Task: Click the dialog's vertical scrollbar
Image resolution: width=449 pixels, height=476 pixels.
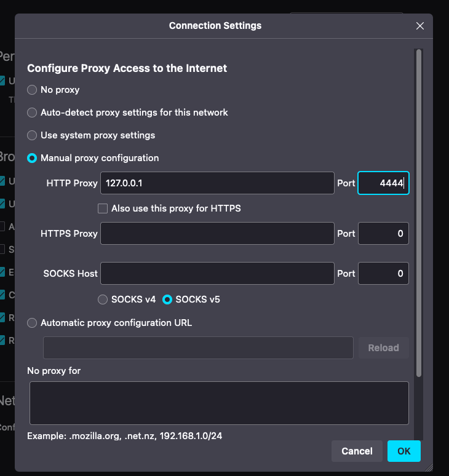Action: [419, 213]
